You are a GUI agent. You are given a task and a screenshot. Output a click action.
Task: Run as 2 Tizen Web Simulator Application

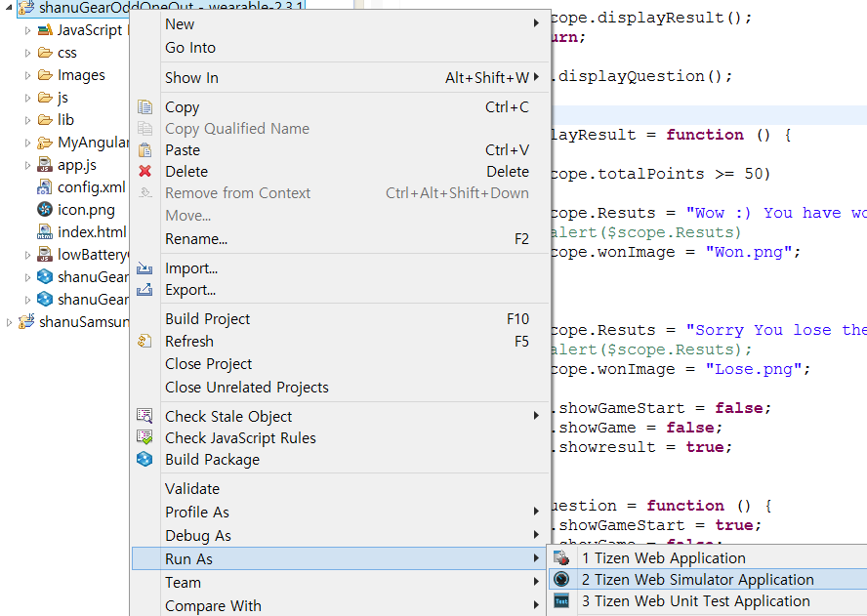pos(708,579)
